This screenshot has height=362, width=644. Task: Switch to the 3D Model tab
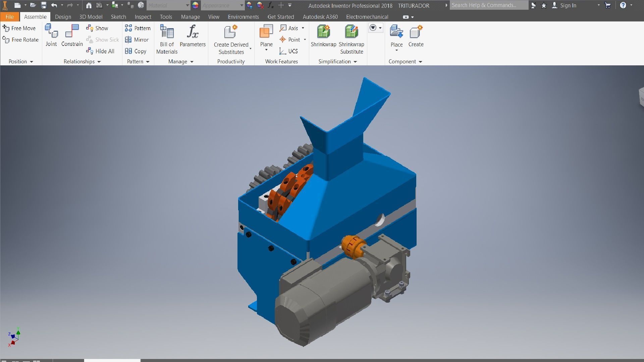(x=91, y=17)
